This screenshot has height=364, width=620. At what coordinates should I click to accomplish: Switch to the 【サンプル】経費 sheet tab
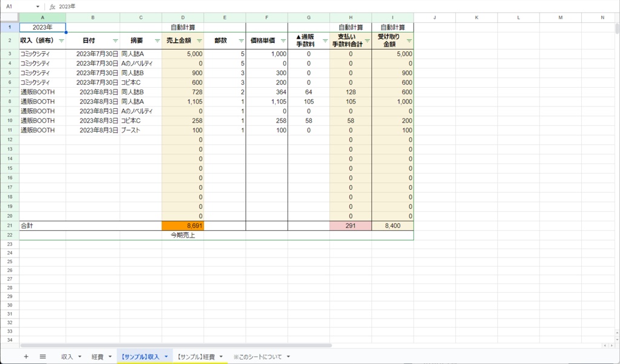[x=196, y=357]
